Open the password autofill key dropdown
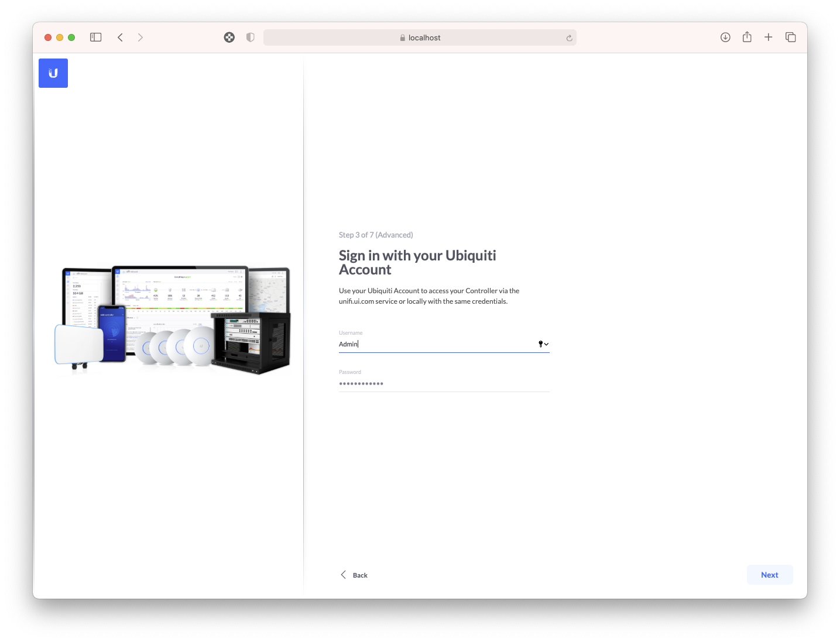This screenshot has width=840, height=642. point(543,344)
